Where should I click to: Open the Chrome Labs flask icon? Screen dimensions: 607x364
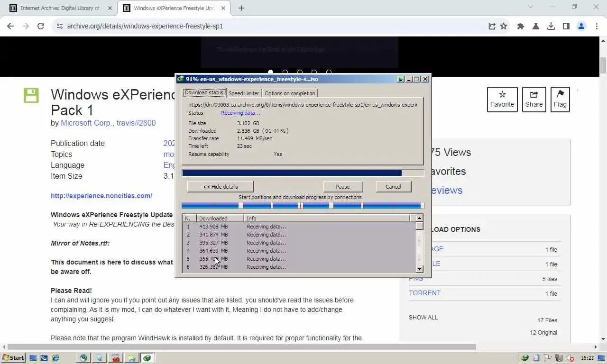[x=536, y=26]
